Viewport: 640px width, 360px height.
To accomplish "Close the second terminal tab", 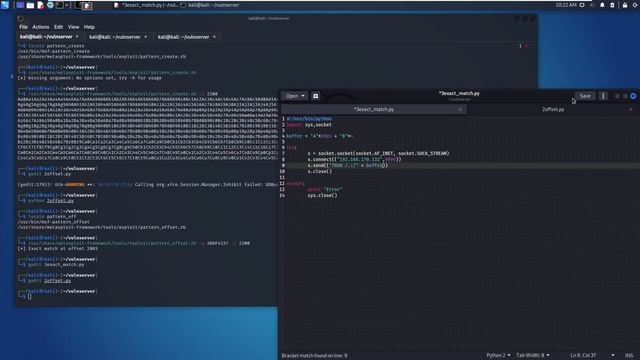I will pos(145,37).
